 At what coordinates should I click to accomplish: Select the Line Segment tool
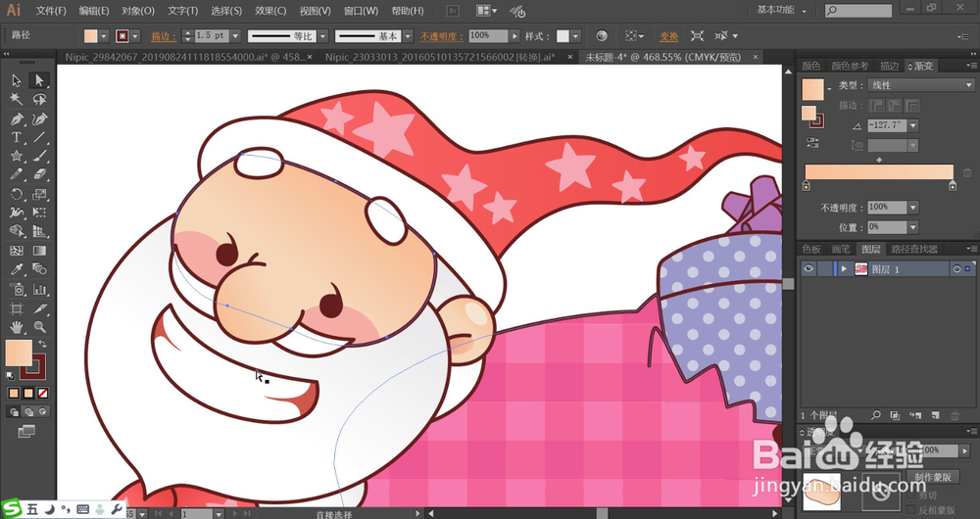39,137
